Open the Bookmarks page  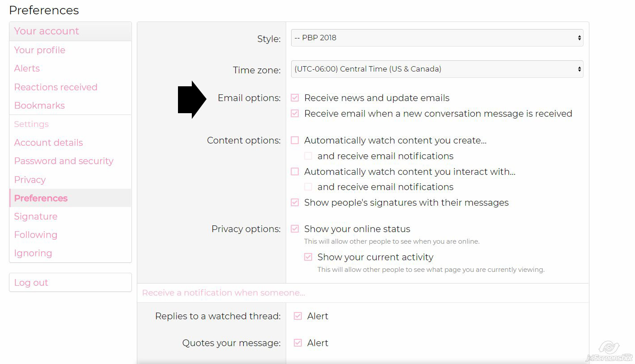click(40, 106)
